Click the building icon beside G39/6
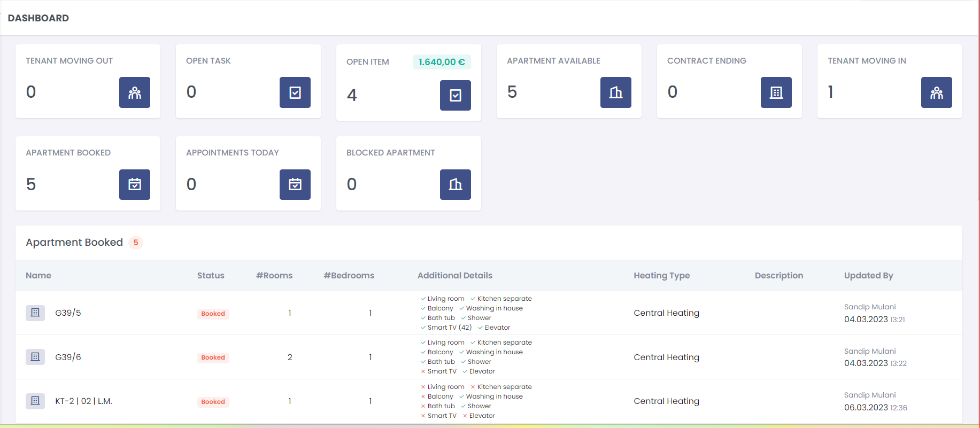This screenshot has width=980, height=428. click(35, 357)
